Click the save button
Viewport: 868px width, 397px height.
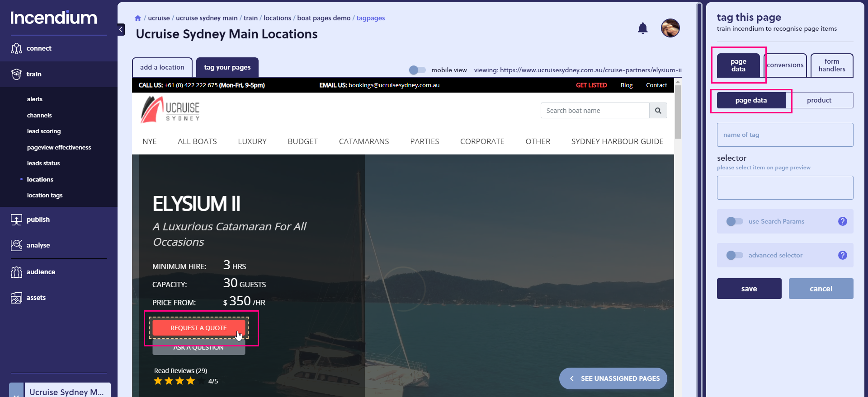click(x=749, y=289)
